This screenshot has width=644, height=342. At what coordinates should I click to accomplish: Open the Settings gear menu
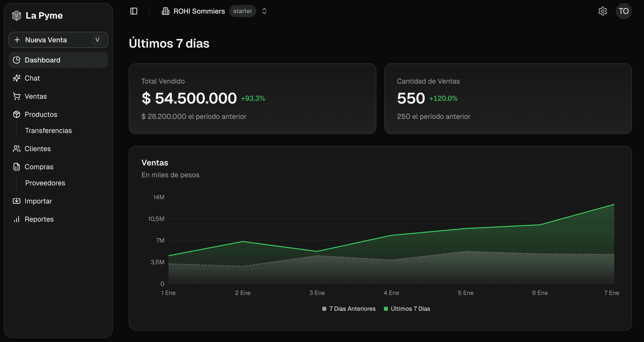pyautogui.click(x=603, y=11)
